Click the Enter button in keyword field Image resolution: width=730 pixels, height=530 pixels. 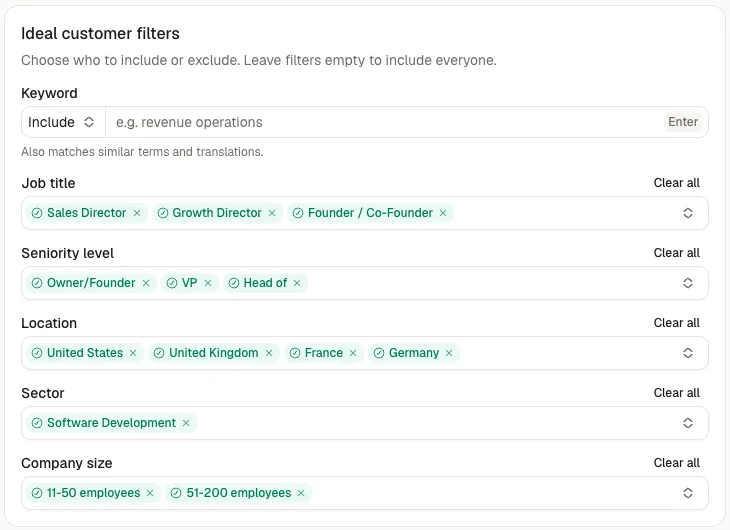click(683, 122)
